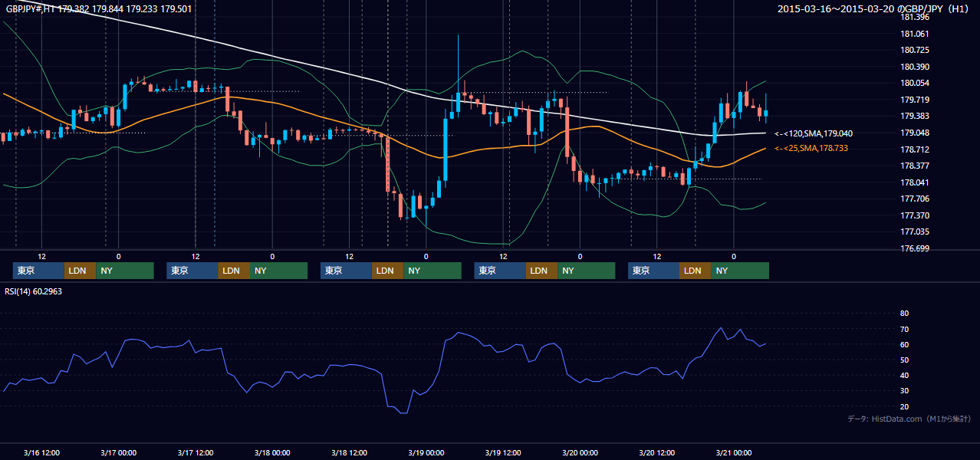Click RSI scale value 20
This screenshot has height=460, width=980.
[x=904, y=406]
